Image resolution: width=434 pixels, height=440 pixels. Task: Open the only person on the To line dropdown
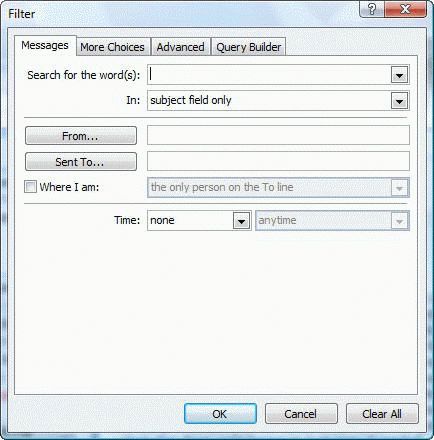click(278, 187)
